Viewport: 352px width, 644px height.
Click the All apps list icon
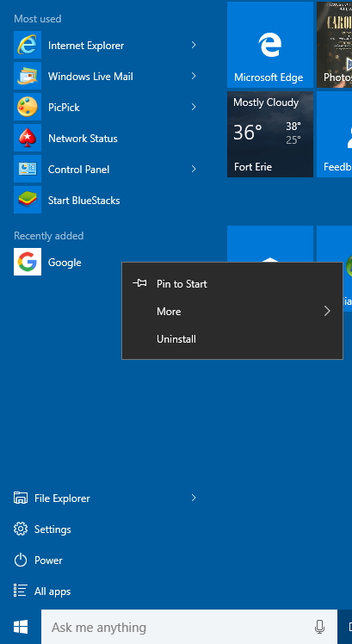point(21,591)
